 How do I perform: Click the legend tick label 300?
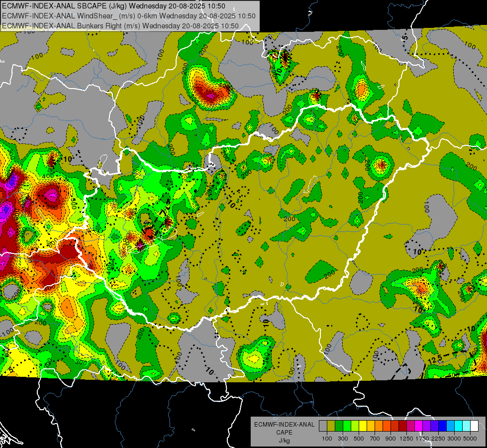[343, 439]
